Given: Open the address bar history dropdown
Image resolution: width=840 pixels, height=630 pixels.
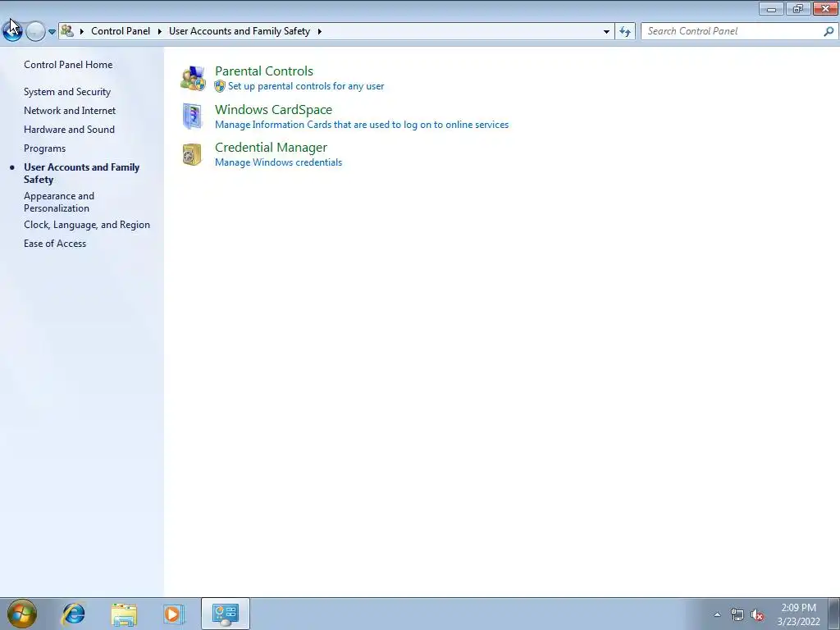Looking at the screenshot, I should coord(606,32).
